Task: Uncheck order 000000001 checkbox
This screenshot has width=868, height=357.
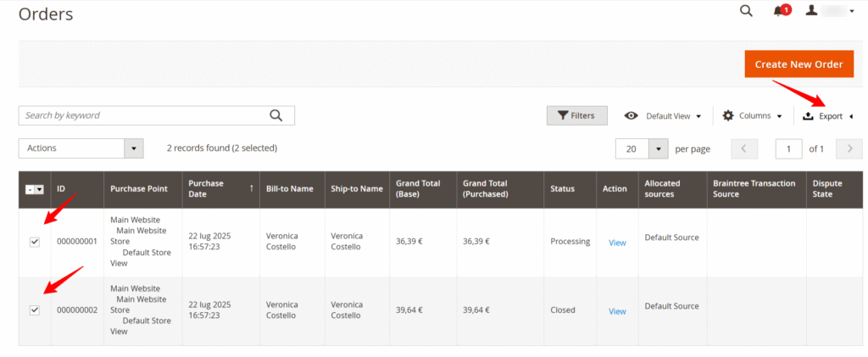Action: pyautogui.click(x=35, y=242)
